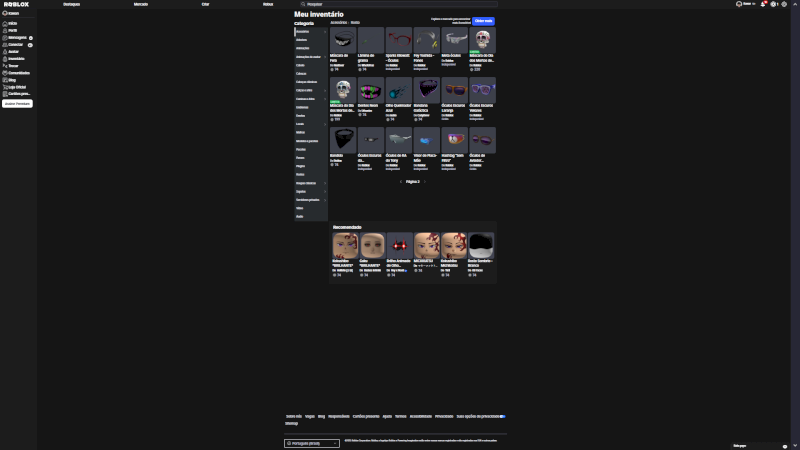
Task: Go to the next inventory page arrow
Action: click(424, 182)
